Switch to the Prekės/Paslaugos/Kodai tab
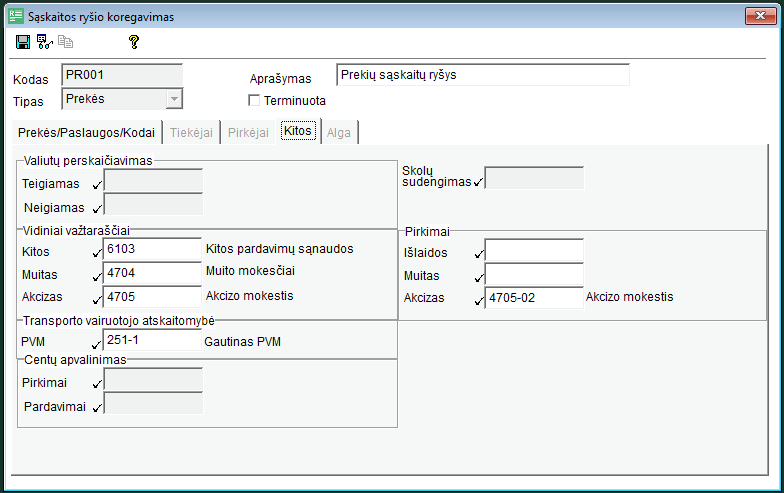784x493 pixels. click(x=86, y=132)
